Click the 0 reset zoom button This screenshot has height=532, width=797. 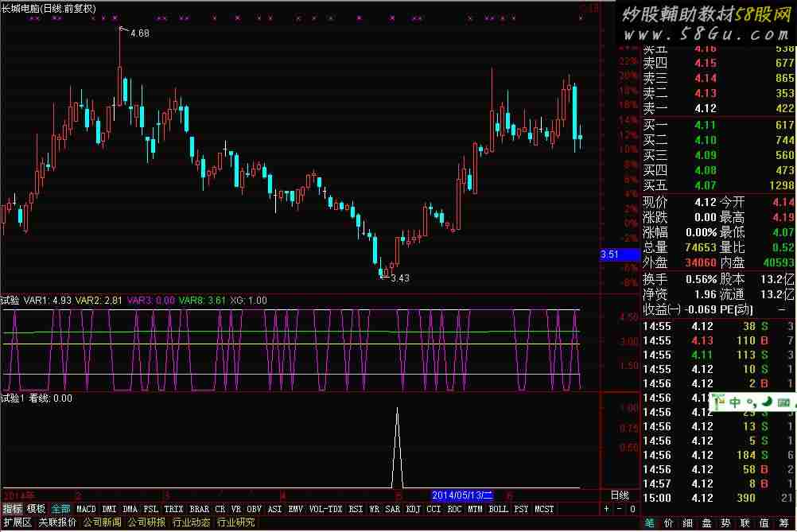[x=632, y=509]
